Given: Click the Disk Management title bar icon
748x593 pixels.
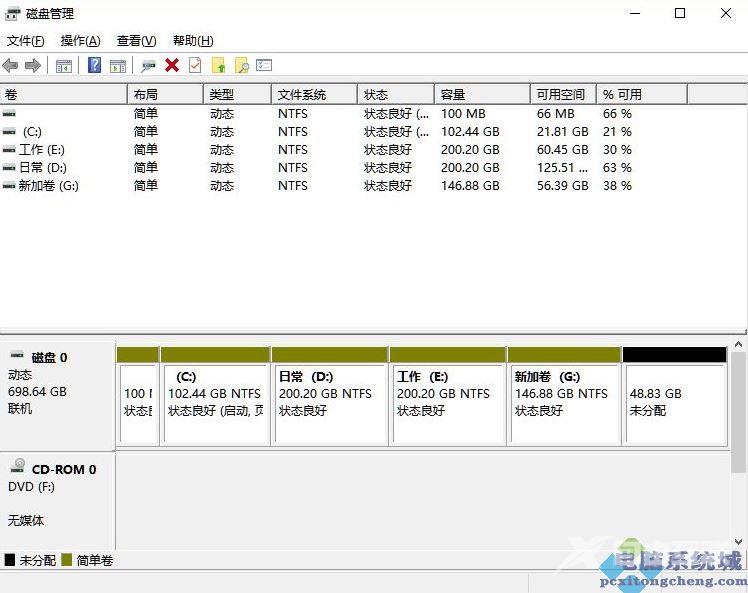Looking at the screenshot, I should 12,14.
